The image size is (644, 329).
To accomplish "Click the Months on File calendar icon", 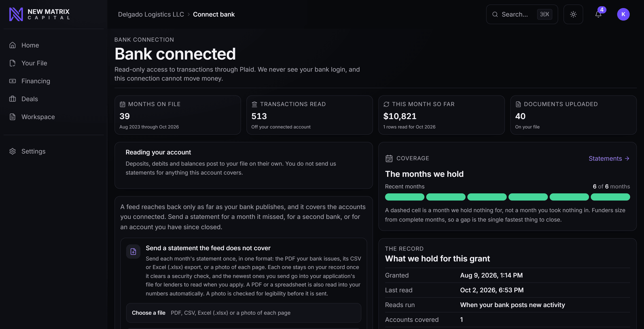I will tap(122, 104).
